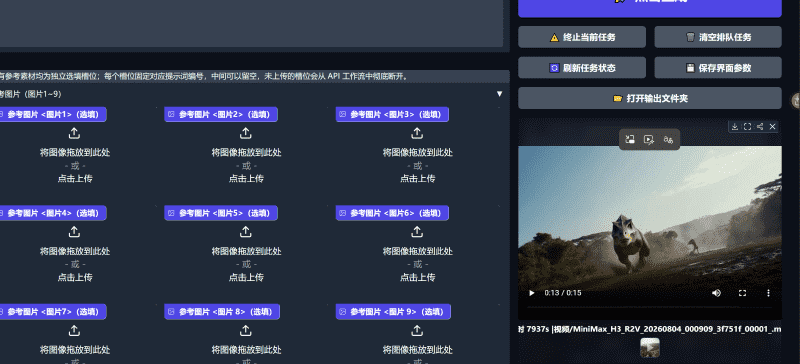Click the first floating toolbar icon above video
Viewport: 800px width, 364px height.
click(630, 139)
